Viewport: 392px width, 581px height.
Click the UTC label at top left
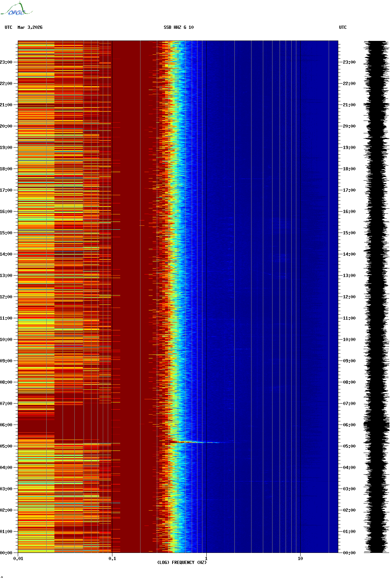9,27
